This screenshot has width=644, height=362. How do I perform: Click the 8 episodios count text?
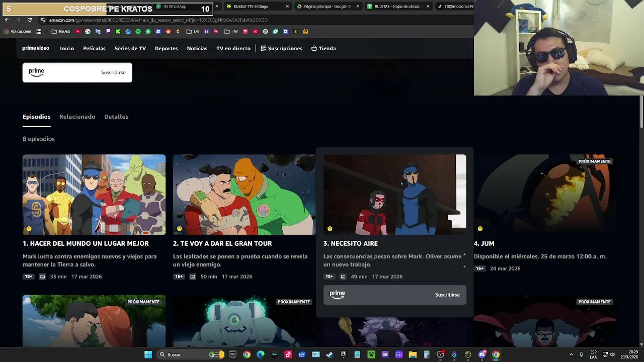click(39, 139)
